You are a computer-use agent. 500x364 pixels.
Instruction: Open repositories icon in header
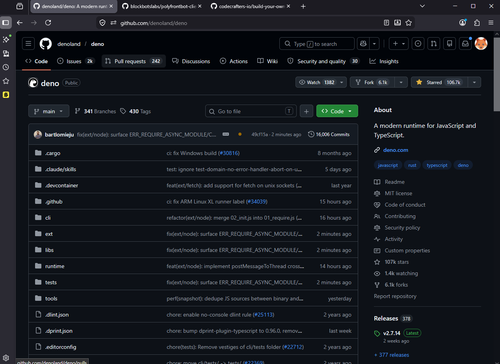point(450,44)
